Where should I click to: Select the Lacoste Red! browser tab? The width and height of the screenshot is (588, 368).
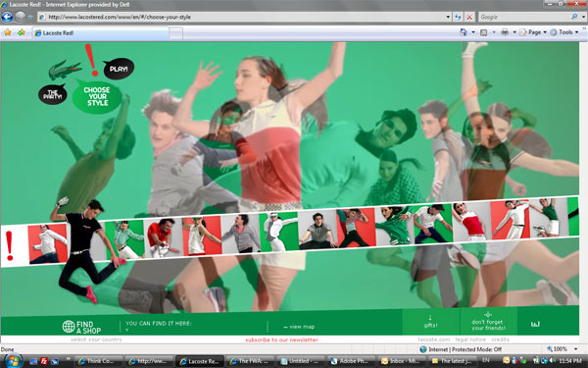coord(100,33)
